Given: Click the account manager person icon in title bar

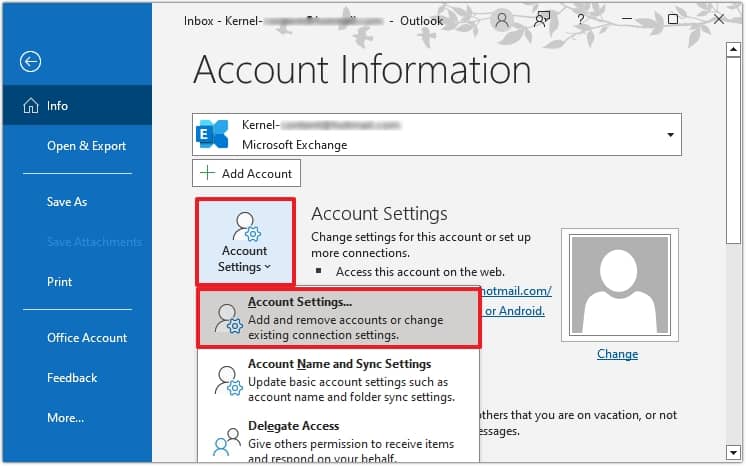Looking at the screenshot, I should (501, 20).
